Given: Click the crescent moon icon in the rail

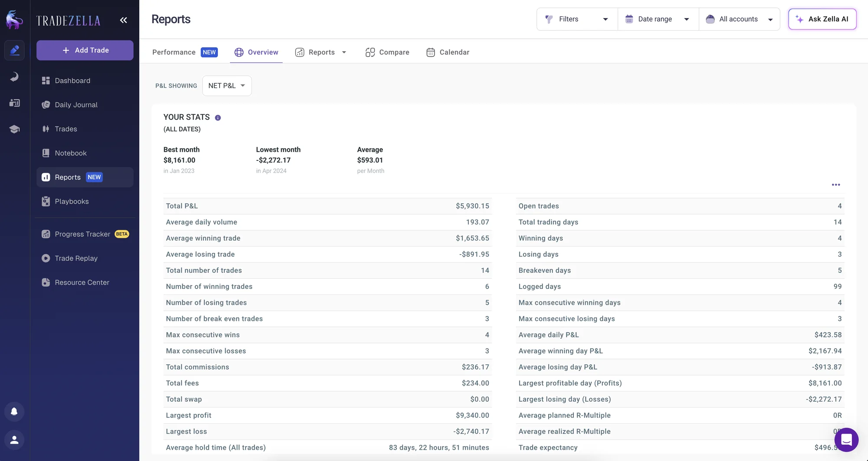Looking at the screenshot, I should coord(14,77).
